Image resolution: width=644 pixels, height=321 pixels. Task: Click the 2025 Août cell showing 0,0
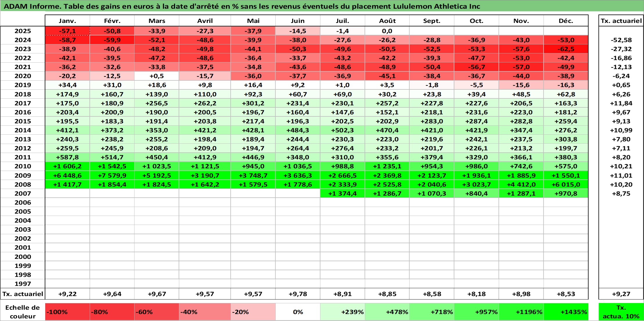(387, 31)
